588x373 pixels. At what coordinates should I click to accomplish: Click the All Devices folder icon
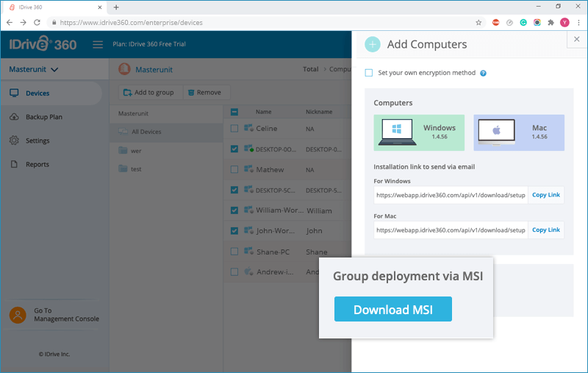(x=123, y=132)
